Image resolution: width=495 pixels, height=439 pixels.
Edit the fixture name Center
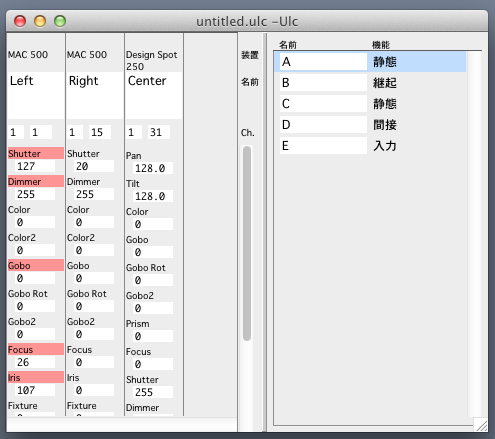(154, 95)
